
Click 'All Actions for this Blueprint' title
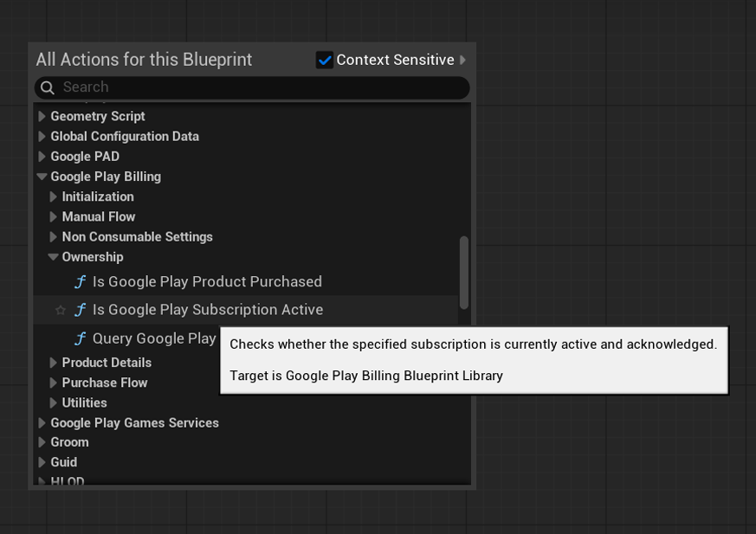tap(144, 60)
